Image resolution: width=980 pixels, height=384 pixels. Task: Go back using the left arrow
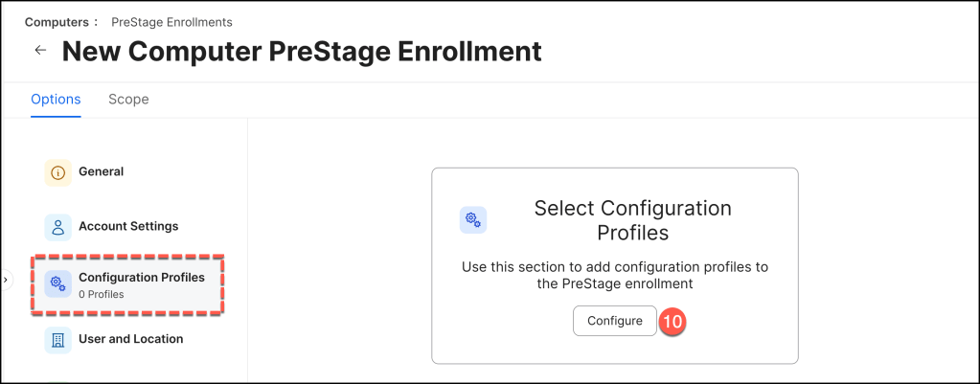click(x=40, y=51)
